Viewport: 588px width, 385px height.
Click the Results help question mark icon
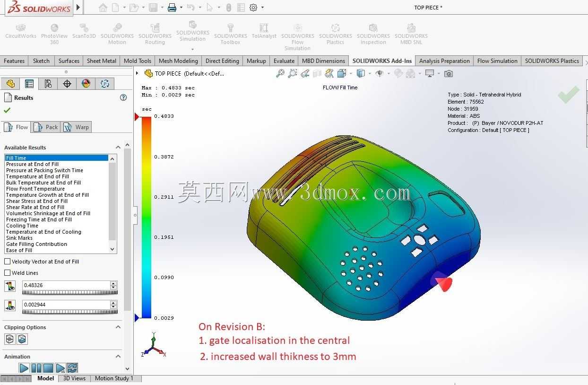click(x=123, y=97)
